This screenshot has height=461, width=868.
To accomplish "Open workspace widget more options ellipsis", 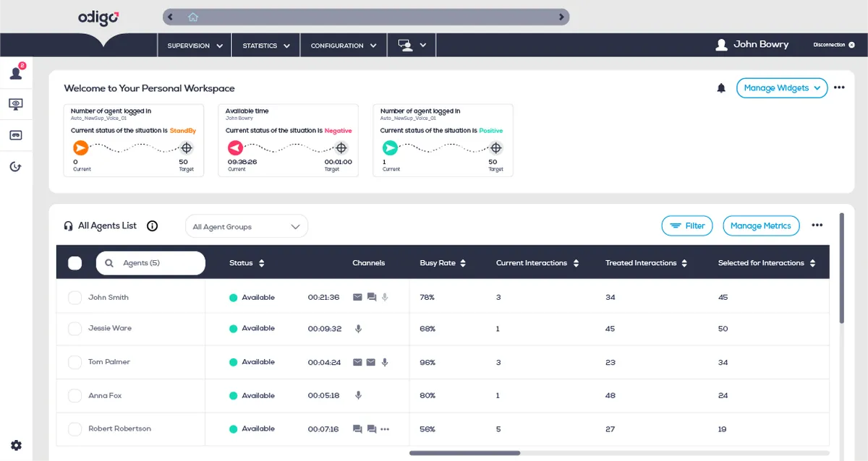I will tap(839, 87).
